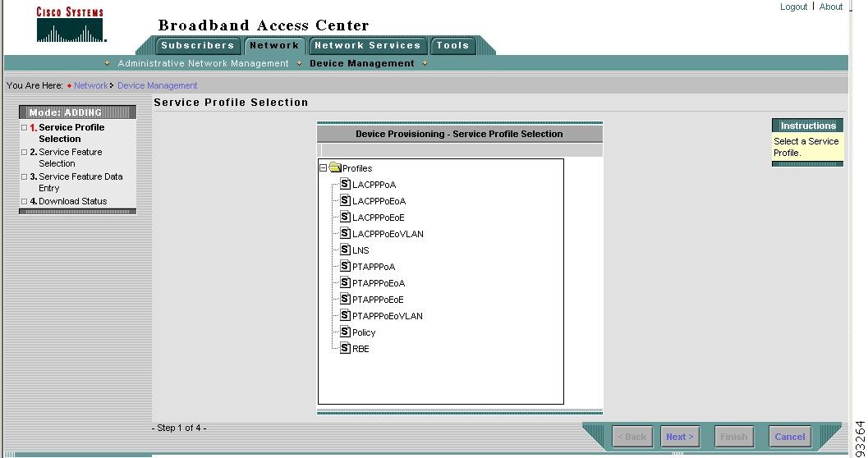Click the S icon beside LACPPPoA
The width and height of the screenshot is (868, 458).
[345, 184]
